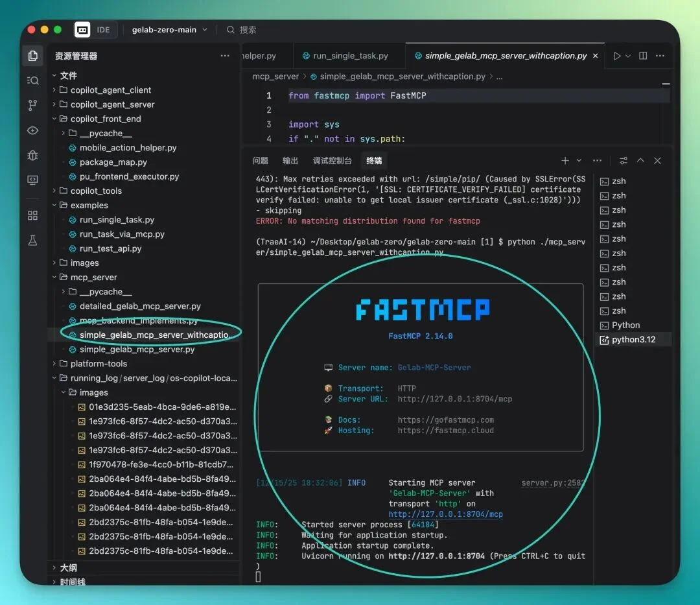This screenshot has width=700, height=605.
Task: Click the split editor icon
Action: 643,56
